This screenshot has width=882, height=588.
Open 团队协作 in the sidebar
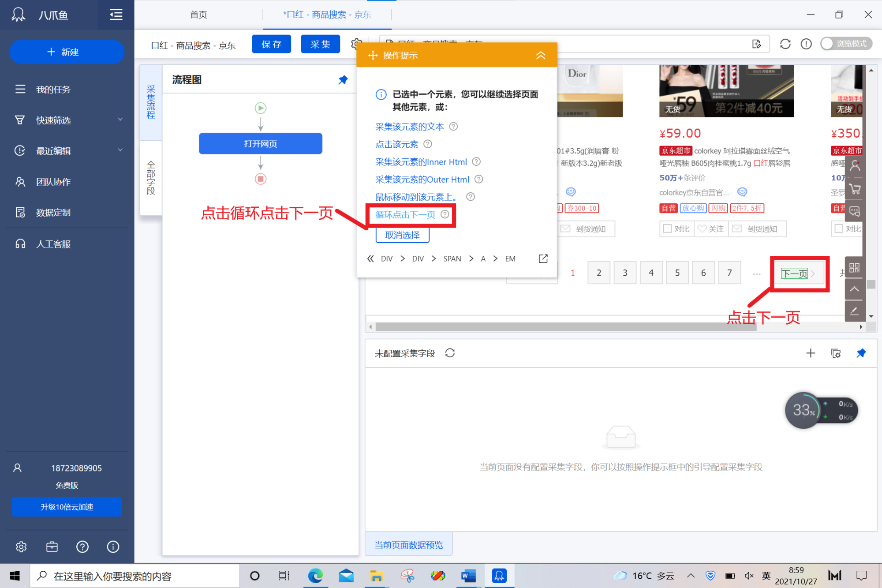pyautogui.click(x=53, y=182)
